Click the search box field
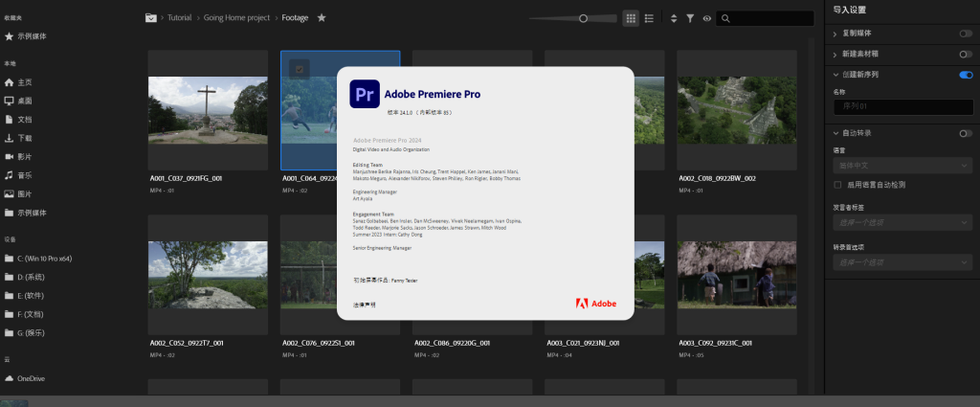The width and height of the screenshot is (980, 407). [x=765, y=19]
